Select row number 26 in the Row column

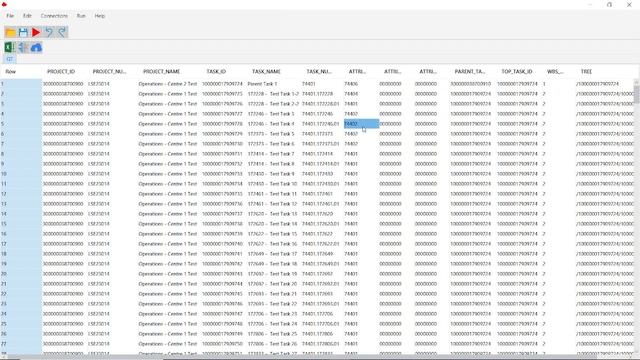[21, 334]
